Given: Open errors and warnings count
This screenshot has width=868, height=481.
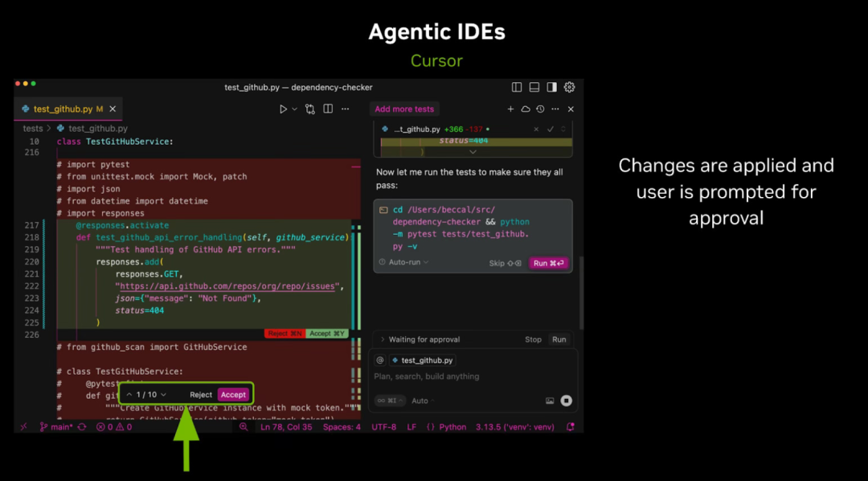Looking at the screenshot, I should [x=114, y=426].
